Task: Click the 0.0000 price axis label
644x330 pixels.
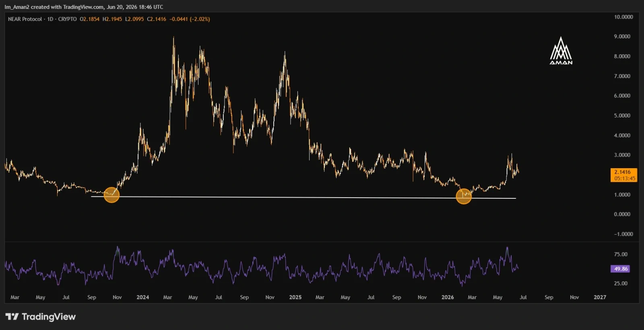Action: [x=622, y=214]
